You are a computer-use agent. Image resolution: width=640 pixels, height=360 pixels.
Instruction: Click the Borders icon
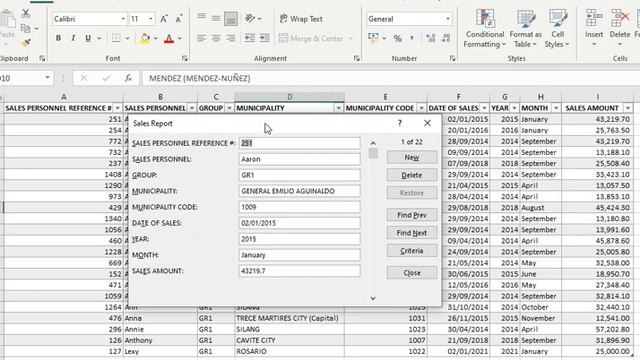[116, 38]
